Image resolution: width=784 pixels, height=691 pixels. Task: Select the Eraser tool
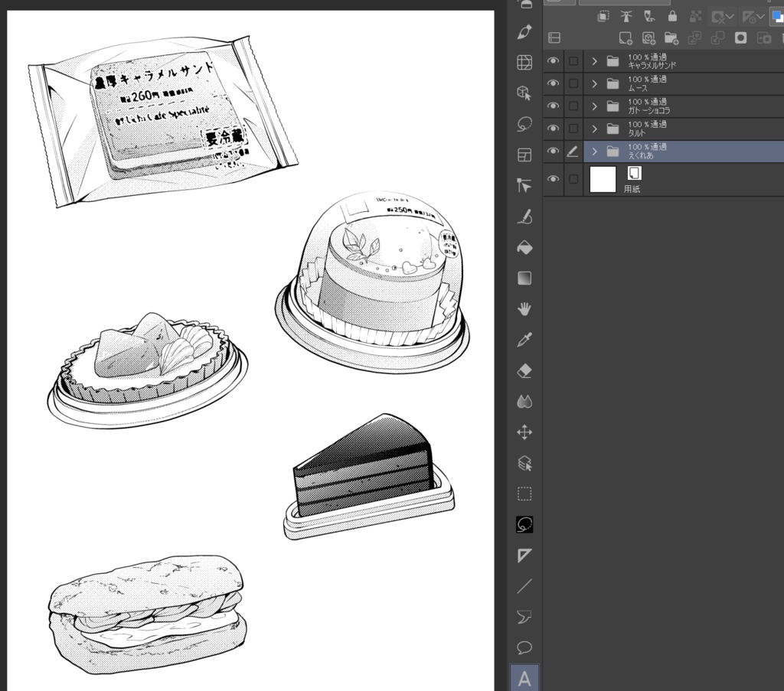click(524, 371)
